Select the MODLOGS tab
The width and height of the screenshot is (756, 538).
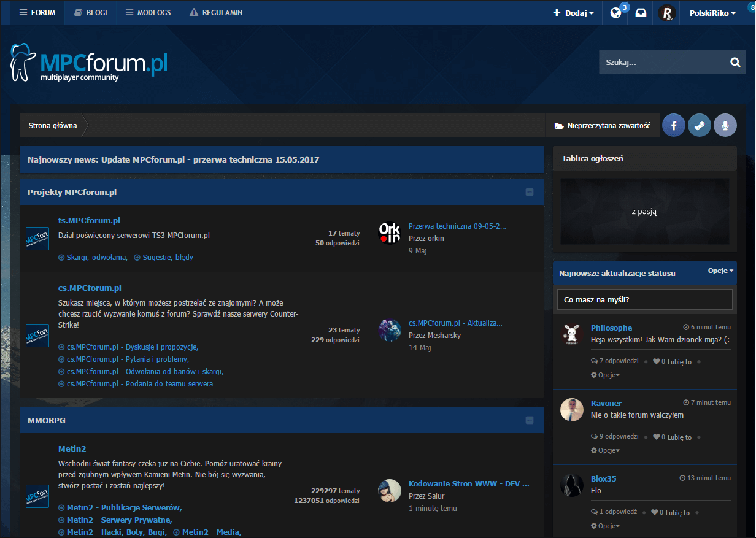tap(148, 12)
